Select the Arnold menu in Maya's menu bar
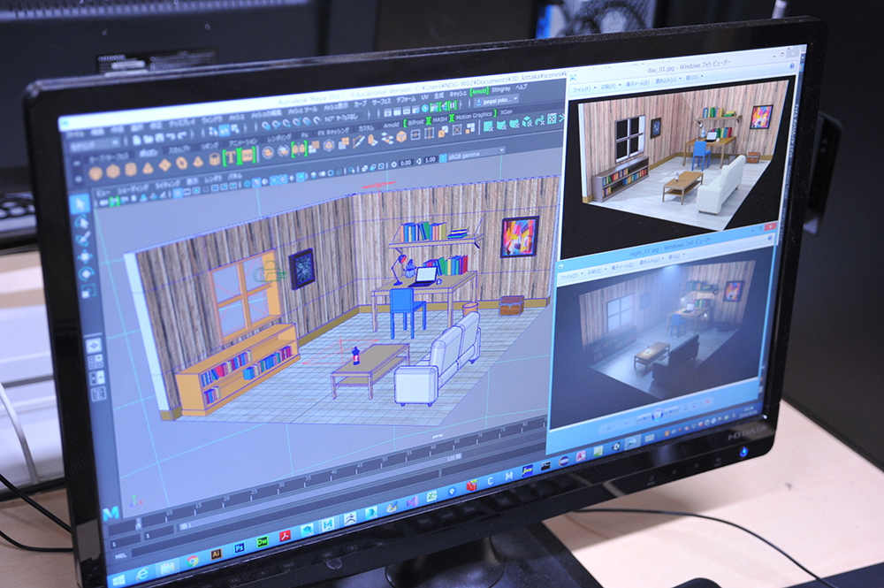This screenshot has height=588, width=884. pos(479,92)
